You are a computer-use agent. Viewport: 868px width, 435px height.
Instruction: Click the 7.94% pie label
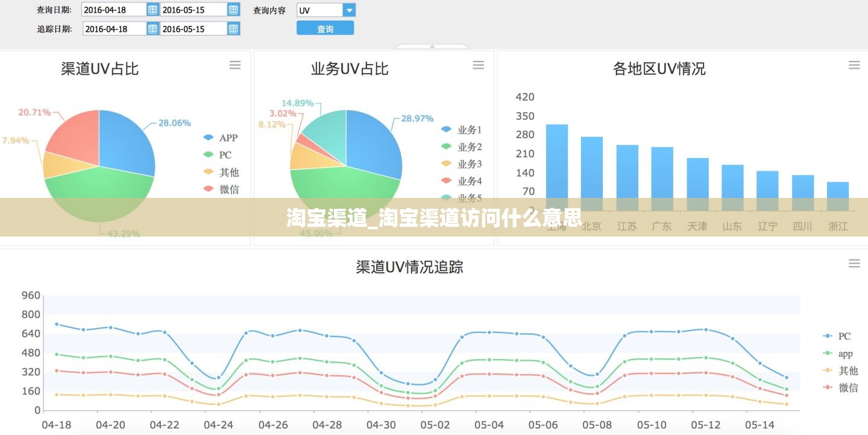point(16,141)
